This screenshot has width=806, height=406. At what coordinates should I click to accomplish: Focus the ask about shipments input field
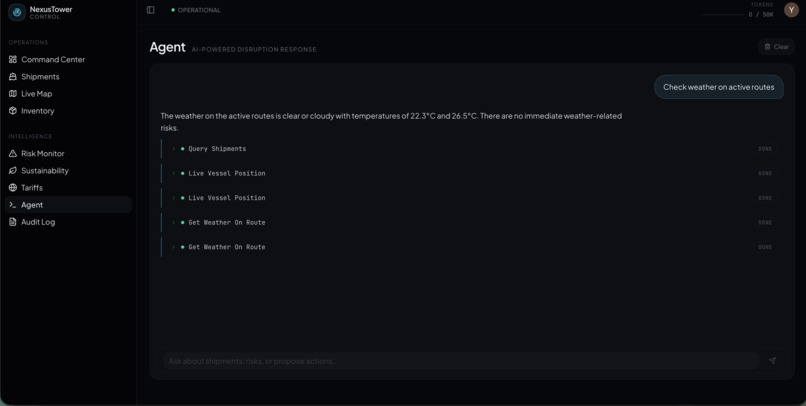(461, 361)
